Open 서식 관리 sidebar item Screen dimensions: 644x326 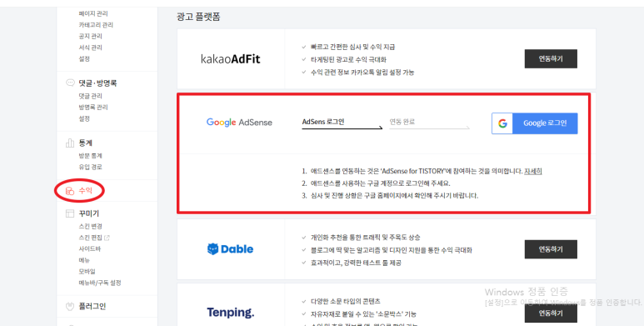coord(90,48)
